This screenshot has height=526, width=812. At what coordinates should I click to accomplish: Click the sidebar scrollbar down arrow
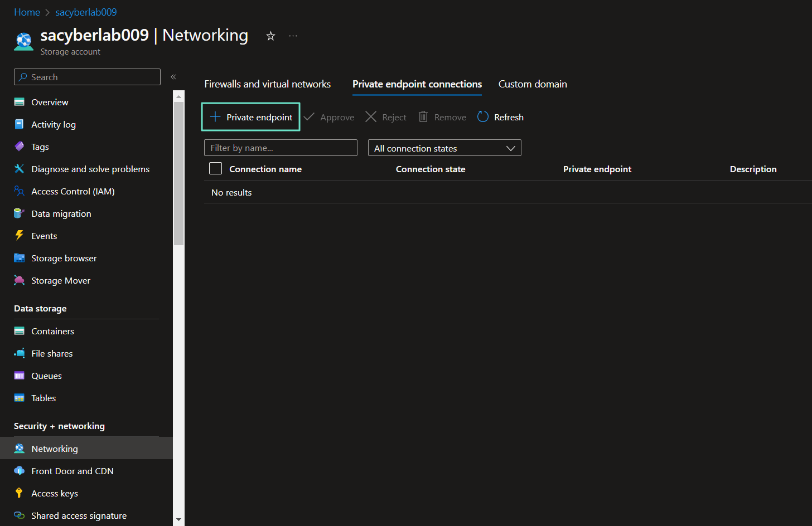(178, 519)
